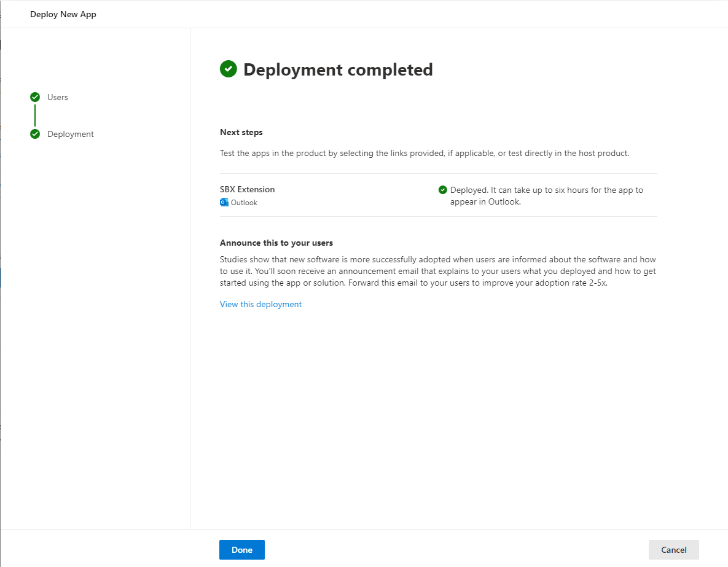The image size is (728, 567).
Task: Click the Outlook text label
Action: point(244,203)
